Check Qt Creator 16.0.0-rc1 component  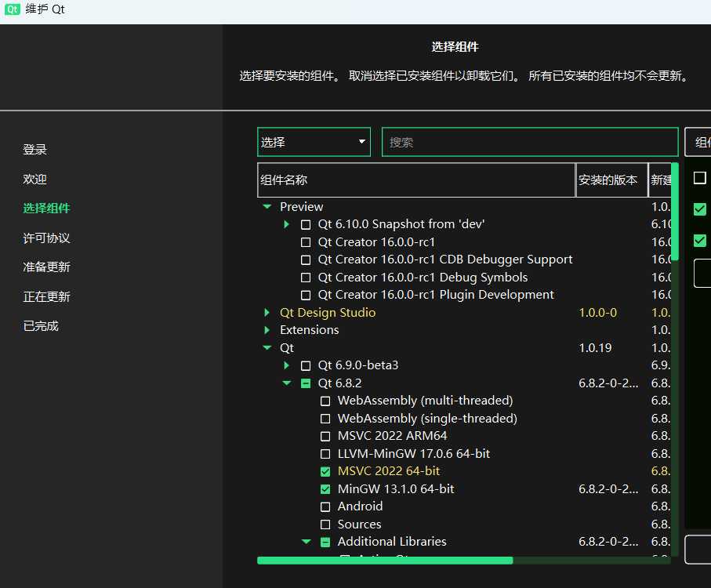(306, 242)
